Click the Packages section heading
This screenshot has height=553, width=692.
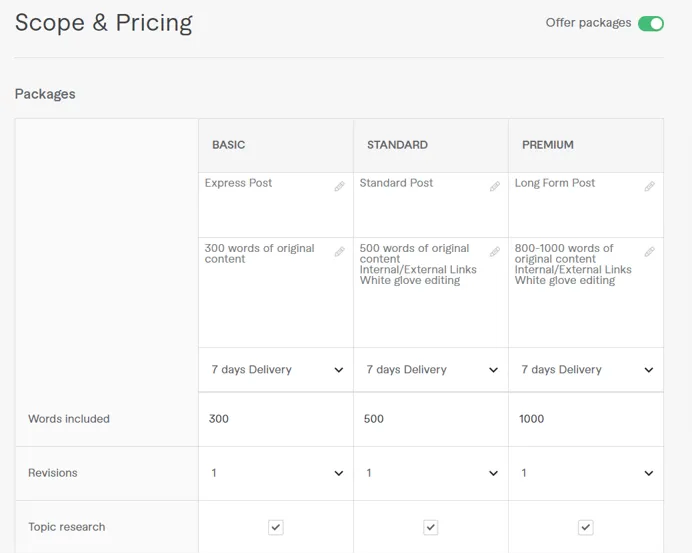coord(45,94)
